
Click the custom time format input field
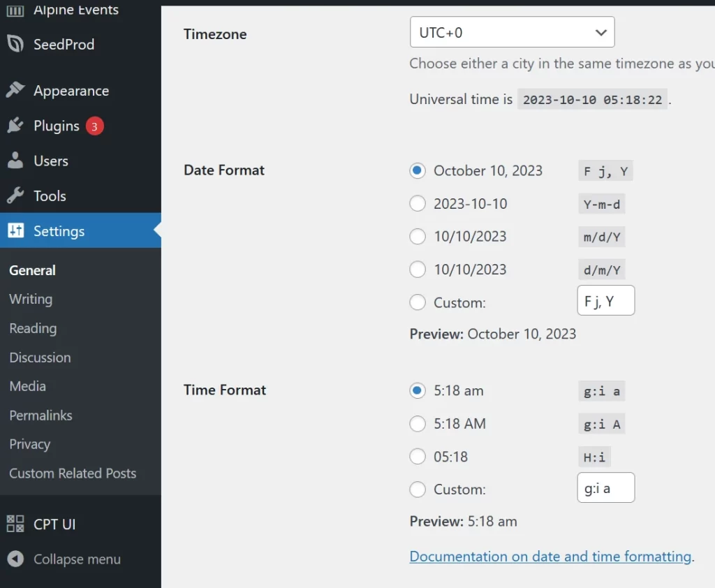click(x=605, y=487)
